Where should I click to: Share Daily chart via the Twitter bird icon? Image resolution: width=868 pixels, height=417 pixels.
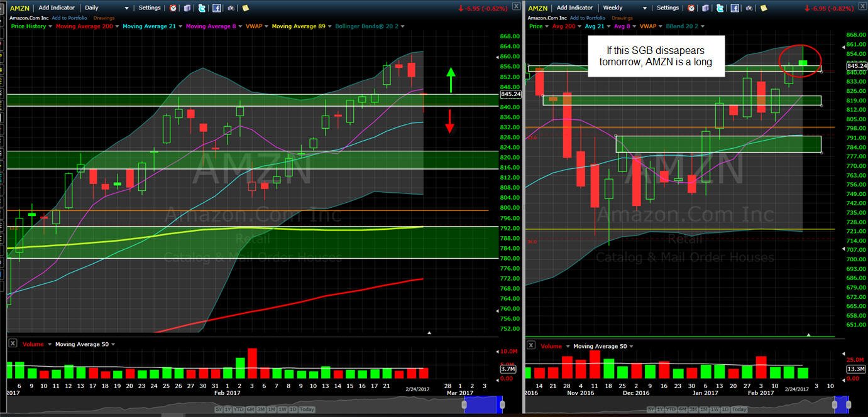click(x=202, y=8)
